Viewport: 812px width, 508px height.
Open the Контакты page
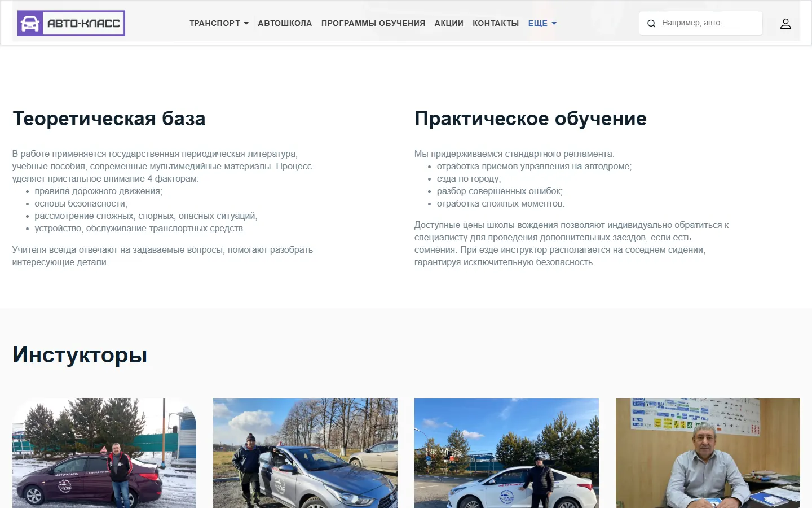coord(496,23)
